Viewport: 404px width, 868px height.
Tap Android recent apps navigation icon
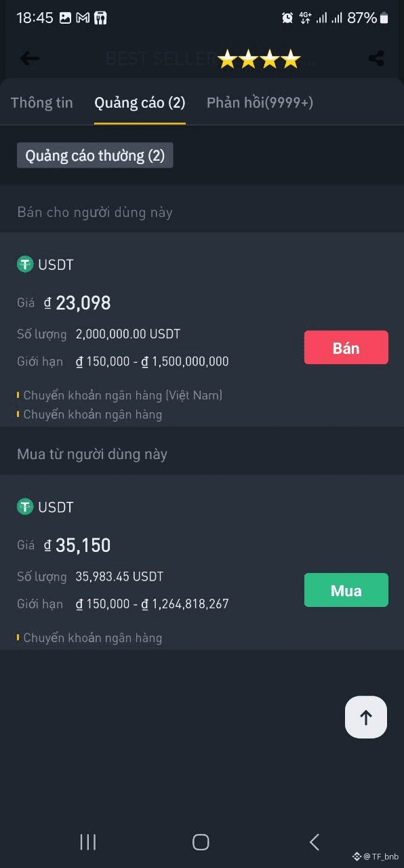coord(88,842)
